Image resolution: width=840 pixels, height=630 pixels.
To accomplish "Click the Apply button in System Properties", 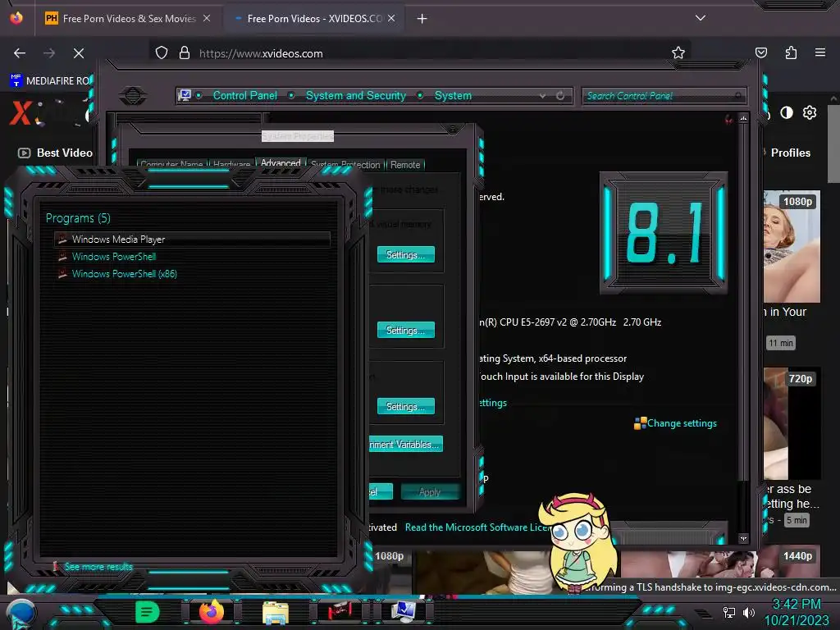I will pos(430,491).
